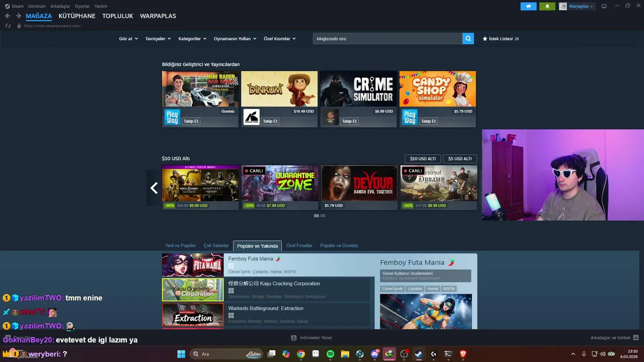Image resolution: width=644 pixels, height=362 pixels.
Task: Click the $5 USD ALTI button
Action: pyautogui.click(x=460, y=159)
